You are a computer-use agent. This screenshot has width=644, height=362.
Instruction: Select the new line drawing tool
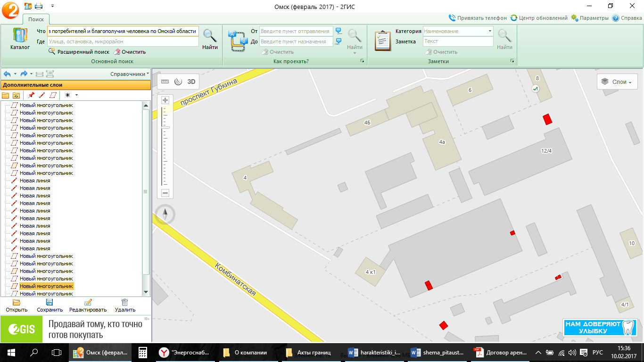42,95
